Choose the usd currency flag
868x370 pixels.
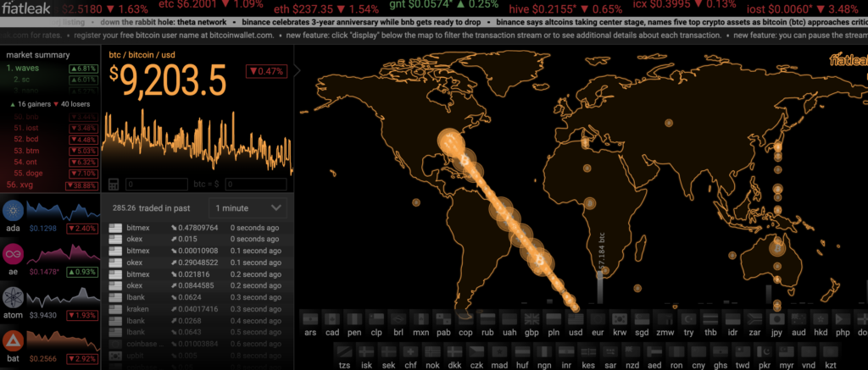(x=576, y=319)
